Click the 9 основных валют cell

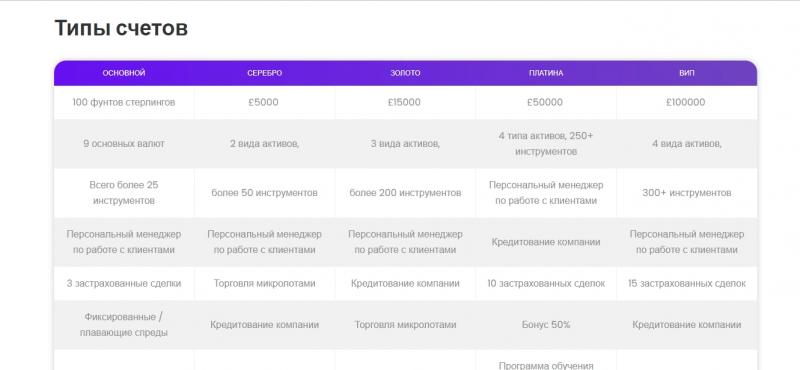(x=124, y=144)
